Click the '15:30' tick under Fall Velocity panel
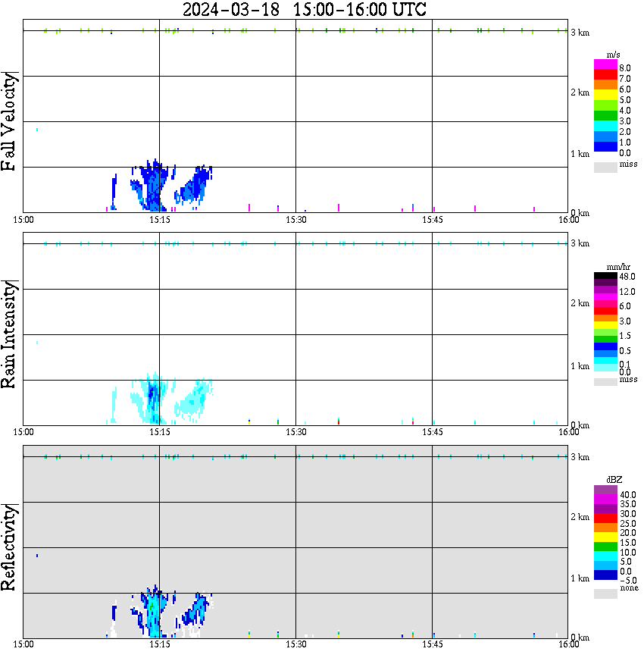This screenshot has width=644, height=658. (x=296, y=220)
